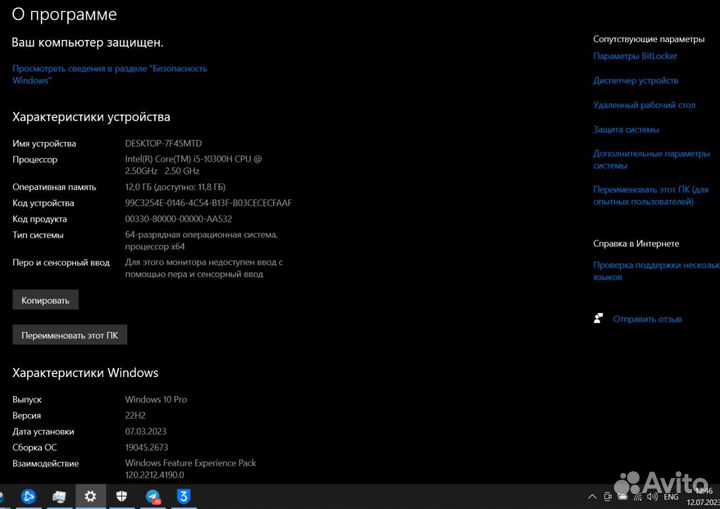Click the Взаимодействие label
Screen dimensions: 720x509
45,463
